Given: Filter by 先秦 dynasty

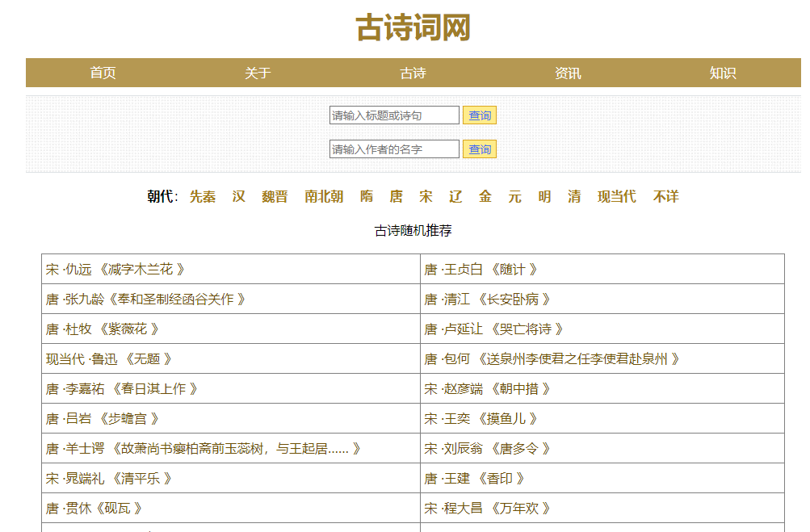Looking at the screenshot, I should point(203,197).
